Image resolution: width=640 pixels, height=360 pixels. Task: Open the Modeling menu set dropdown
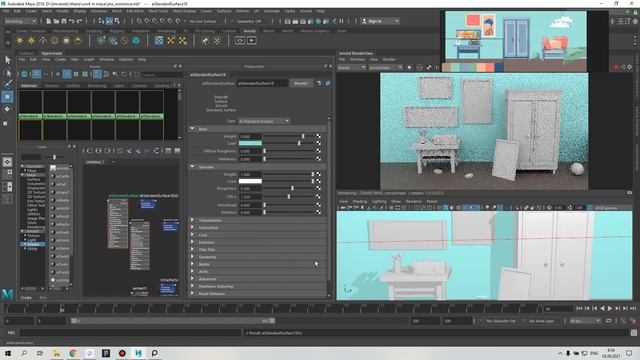pyautogui.click(x=20, y=21)
